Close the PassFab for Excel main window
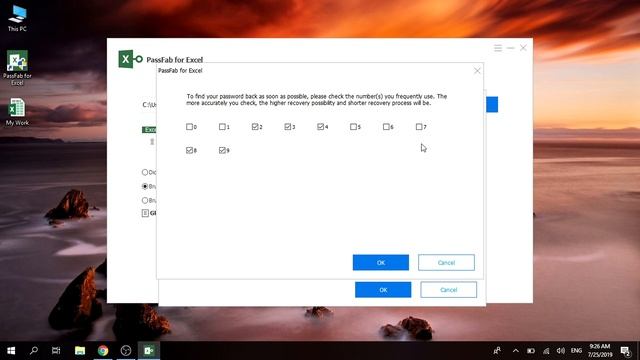The image size is (640, 360). click(x=523, y=48)
